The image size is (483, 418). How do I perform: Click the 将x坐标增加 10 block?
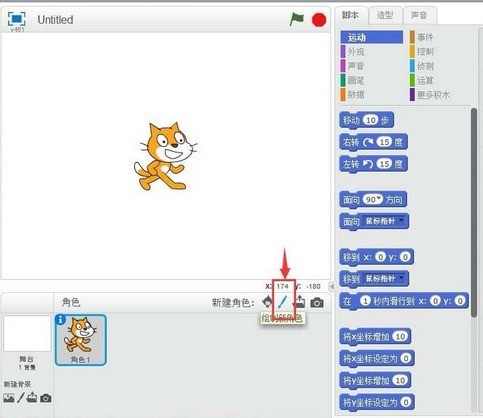click(375, 337)
